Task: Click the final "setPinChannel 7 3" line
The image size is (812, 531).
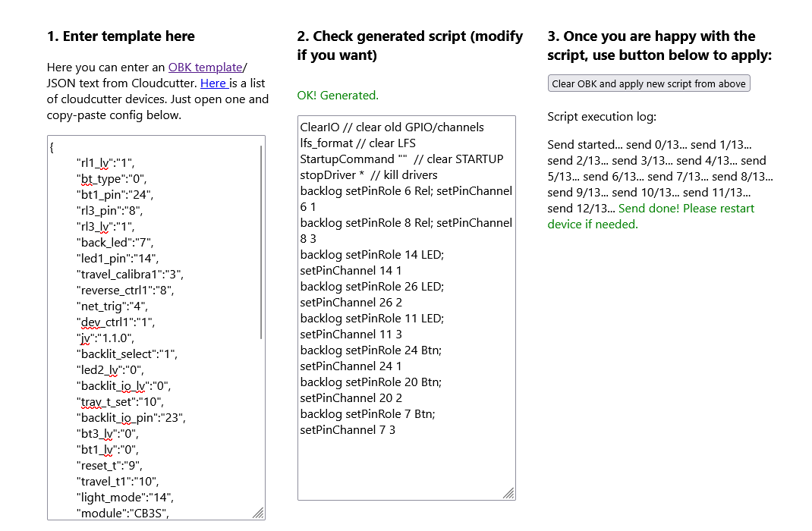Action: tap(348, 430)
